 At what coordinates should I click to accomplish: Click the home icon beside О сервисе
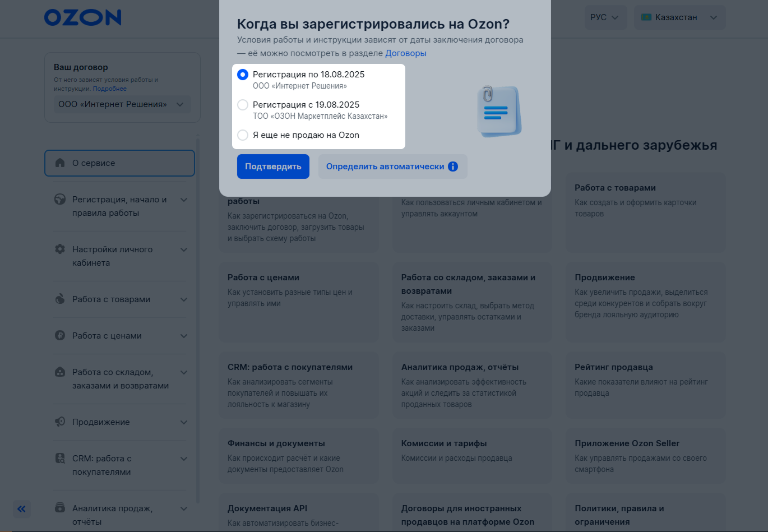click(60, 163)
